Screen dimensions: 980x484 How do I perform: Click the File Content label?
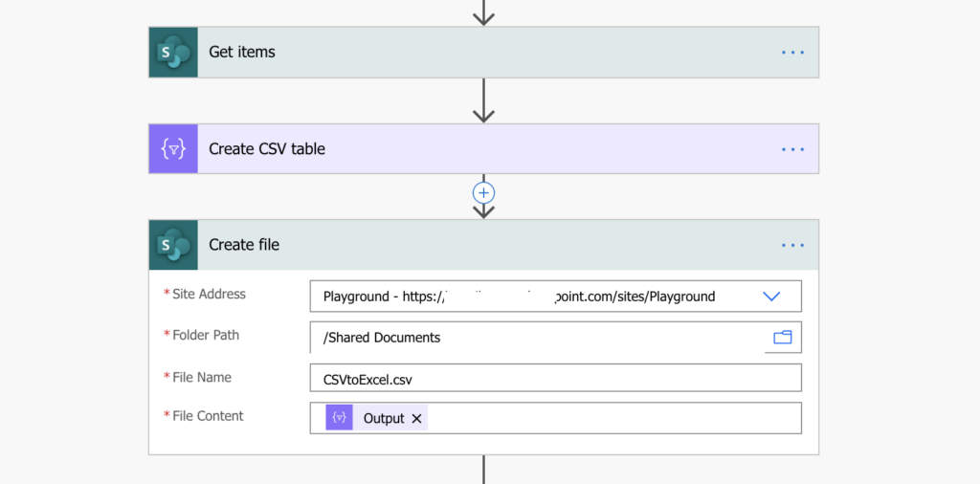coord(208,416)
